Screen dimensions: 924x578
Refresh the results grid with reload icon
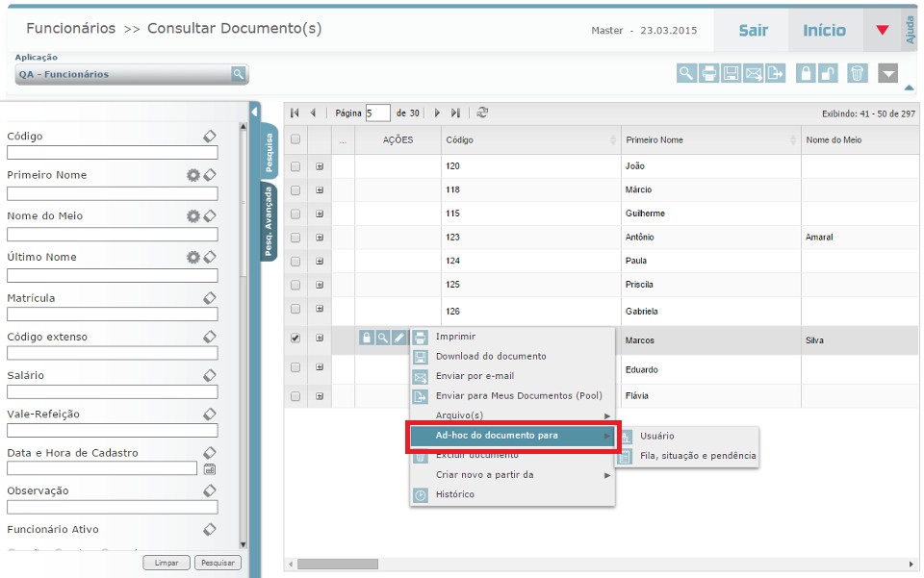(482, 113)
